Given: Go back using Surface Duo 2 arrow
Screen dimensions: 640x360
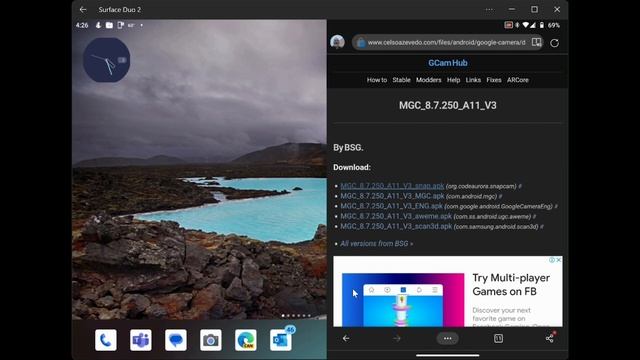Looking at the screenshot, I should pos(83,9).
